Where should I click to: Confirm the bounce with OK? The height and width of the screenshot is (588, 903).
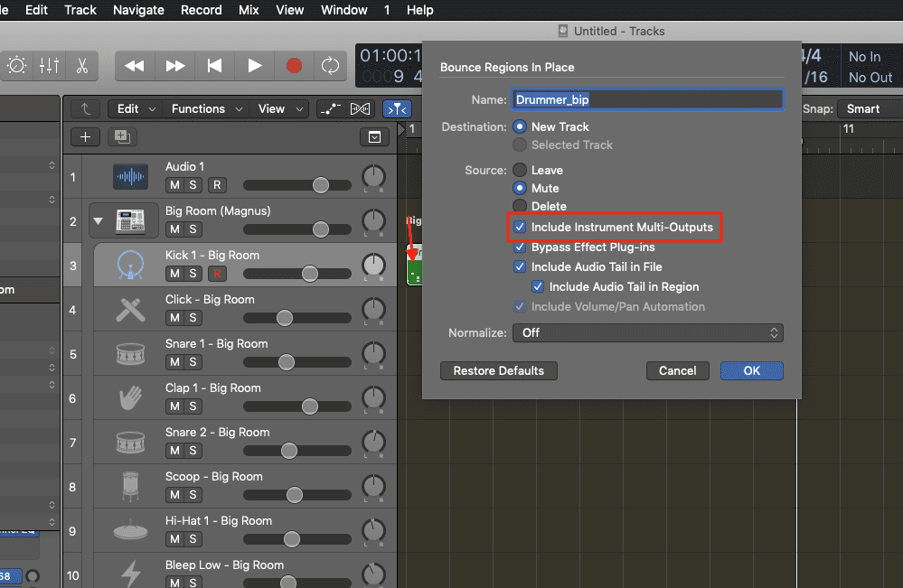pos(751,370)
